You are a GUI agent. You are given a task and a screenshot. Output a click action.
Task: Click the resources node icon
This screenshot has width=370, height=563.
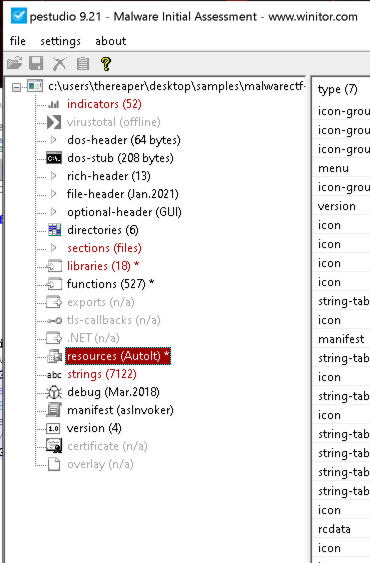click(55, 356)
